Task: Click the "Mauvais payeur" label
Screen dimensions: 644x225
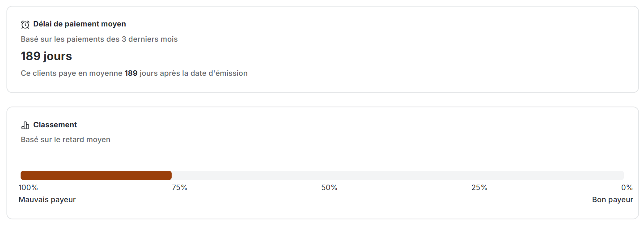Action: [x=47, y=200]
